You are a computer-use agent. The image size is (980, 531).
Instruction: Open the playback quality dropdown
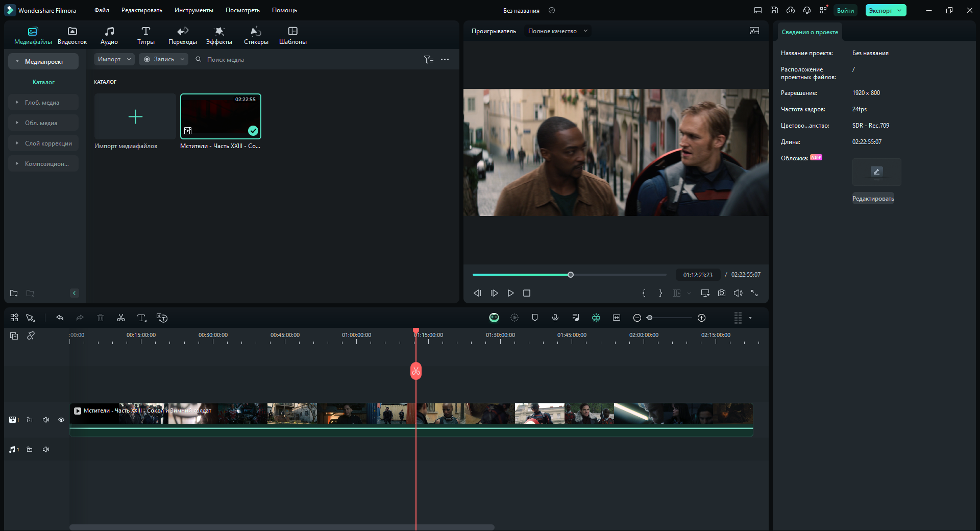pyautogui.click(x=557, y=31)
